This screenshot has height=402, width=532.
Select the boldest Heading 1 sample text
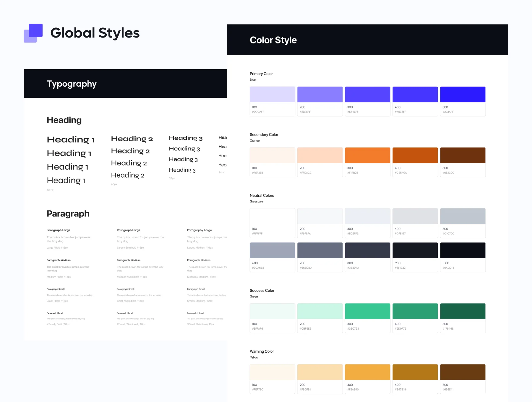coord(71,140)
